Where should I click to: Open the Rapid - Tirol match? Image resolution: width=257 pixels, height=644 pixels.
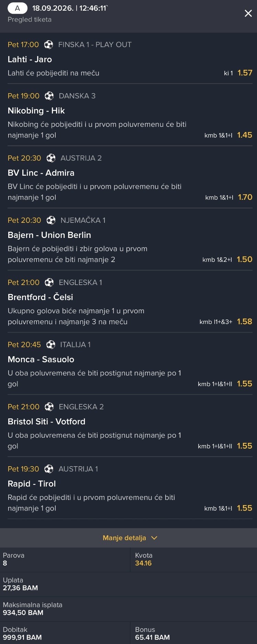32,484
